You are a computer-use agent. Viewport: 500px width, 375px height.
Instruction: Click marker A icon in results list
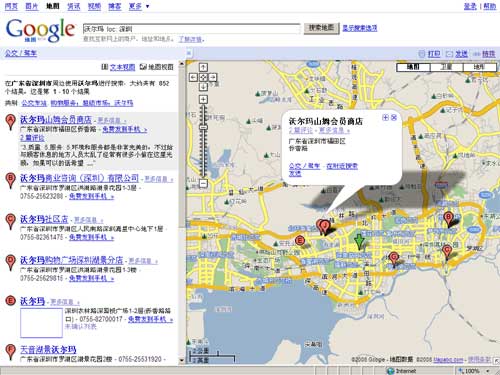coord(11,122)
